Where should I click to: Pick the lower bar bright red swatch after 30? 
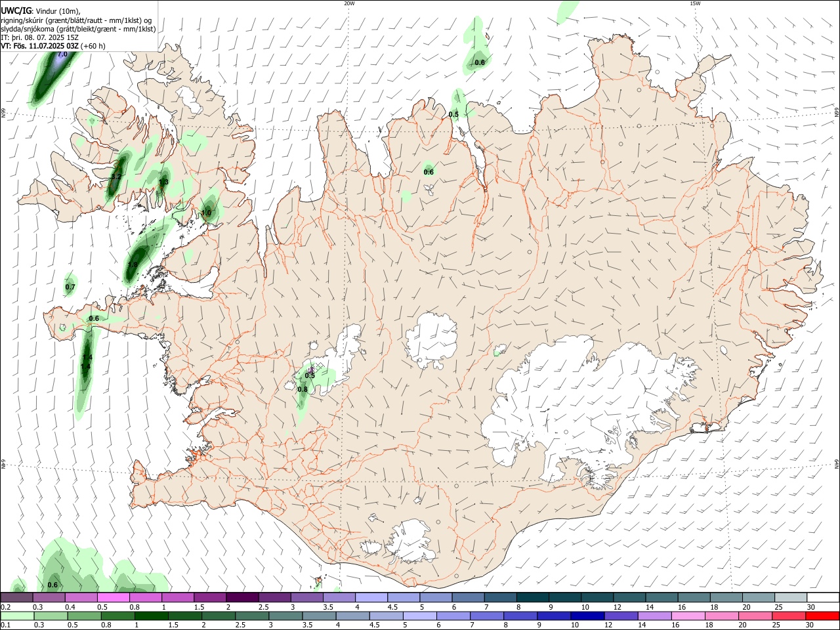[x=823, y=616]
